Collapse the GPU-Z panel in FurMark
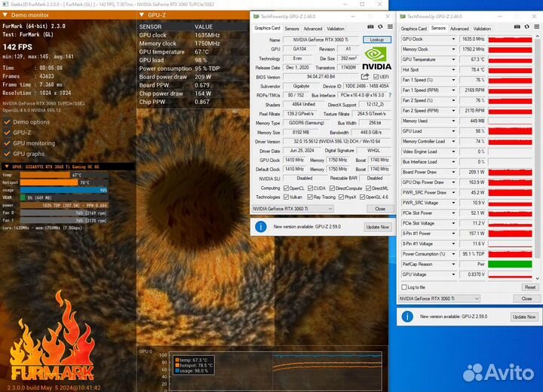The image size is (543, 392). pyautogui.click(x=142, y=15)
